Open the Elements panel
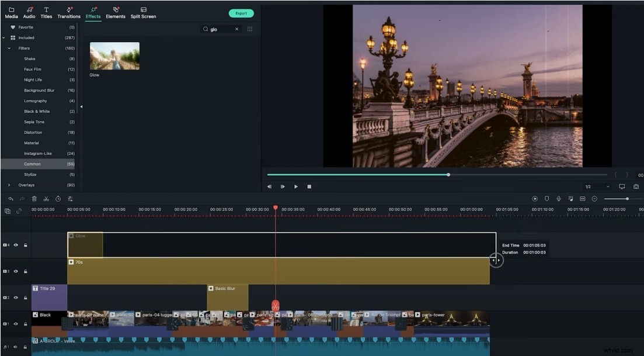644x356 pixels. pos(115,13)
